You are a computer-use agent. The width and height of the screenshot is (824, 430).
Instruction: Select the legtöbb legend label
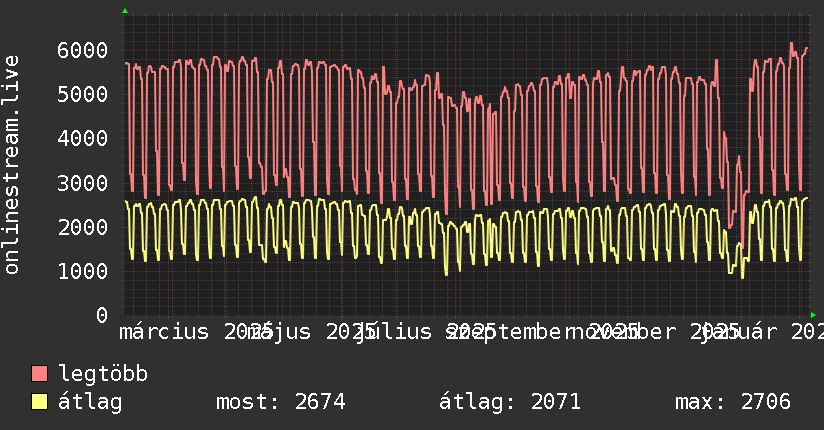click(x=103, y=374)
